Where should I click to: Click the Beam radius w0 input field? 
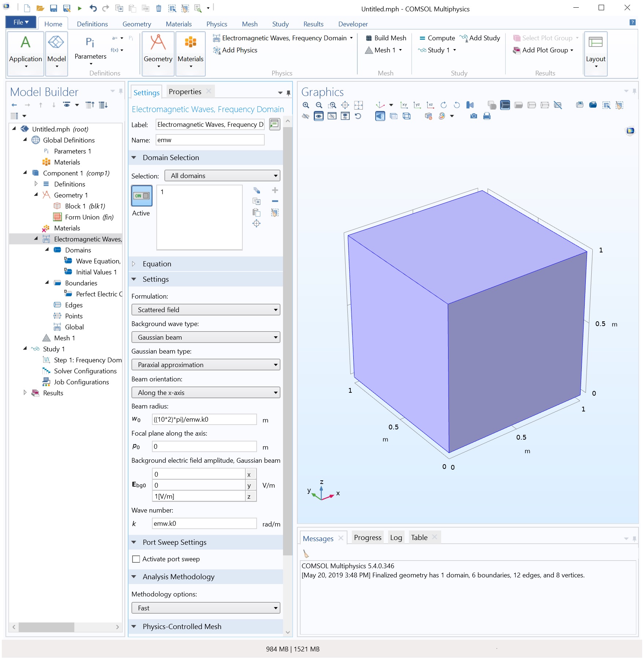click(204, 419)
